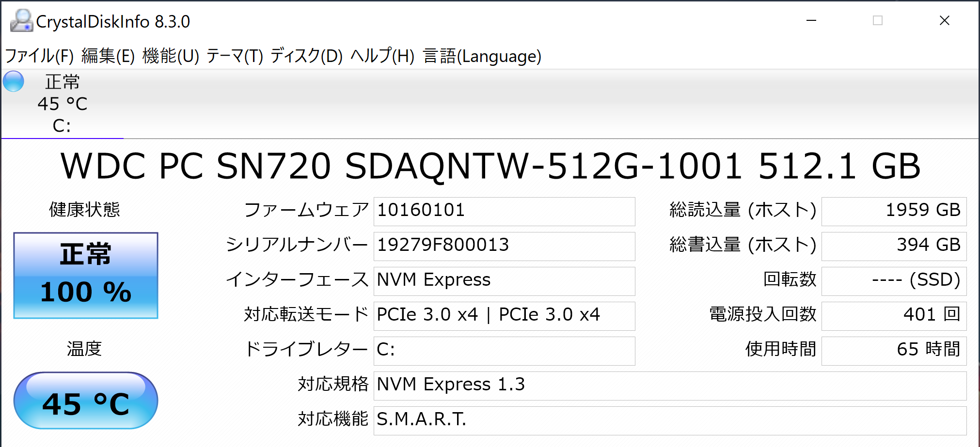This screenshot has height=447, width=980.
Task: Click the シリアルナンバー label
Action: tap(297, 245)
